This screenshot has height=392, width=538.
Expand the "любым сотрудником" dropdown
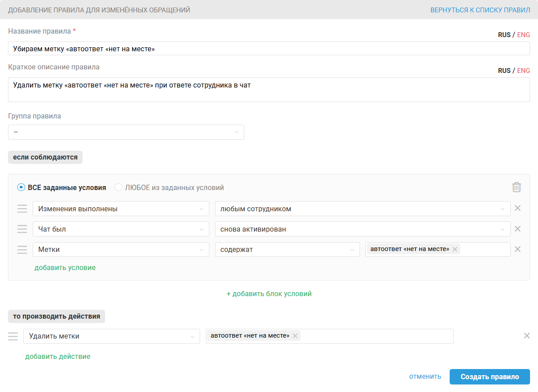[362, 209]
